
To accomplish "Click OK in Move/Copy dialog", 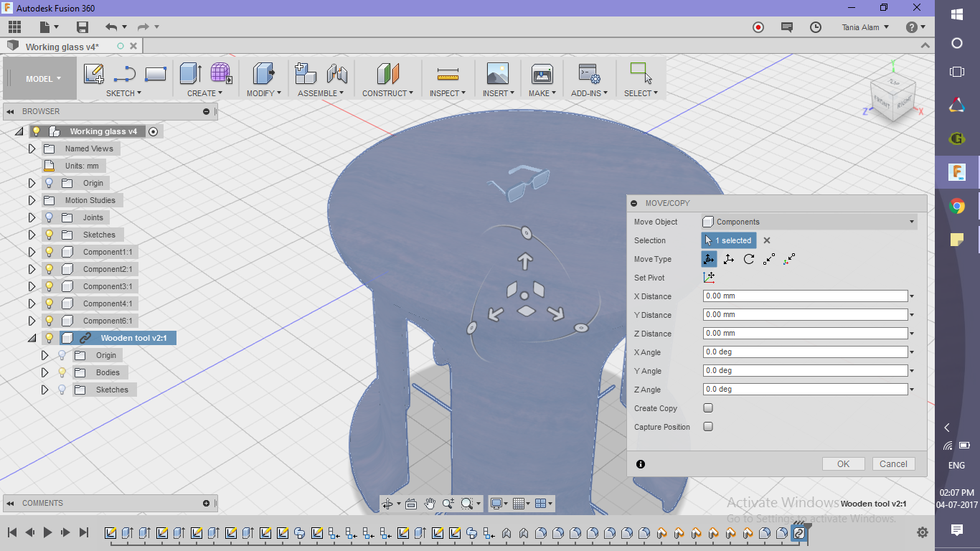I will [x=843, y=464].
